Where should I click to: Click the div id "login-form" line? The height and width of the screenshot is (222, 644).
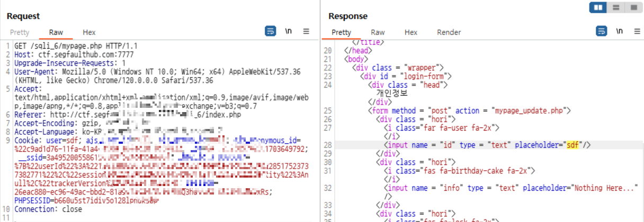(x=405, y=76)
